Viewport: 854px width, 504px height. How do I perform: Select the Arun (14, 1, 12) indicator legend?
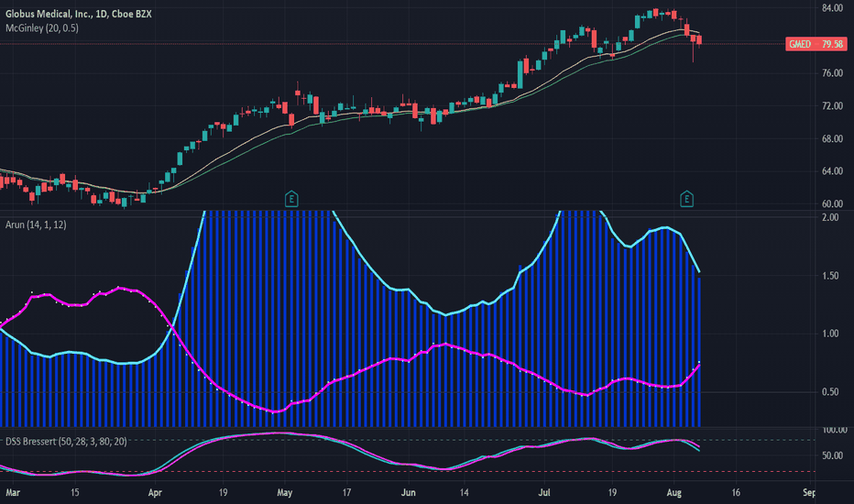pyautogui.click(x=36, y=225)
